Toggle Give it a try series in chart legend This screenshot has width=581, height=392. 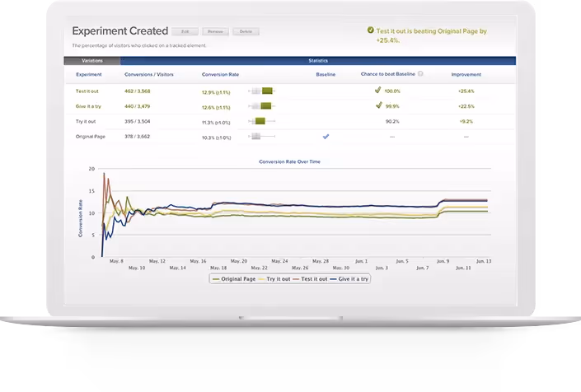point(349,279)
